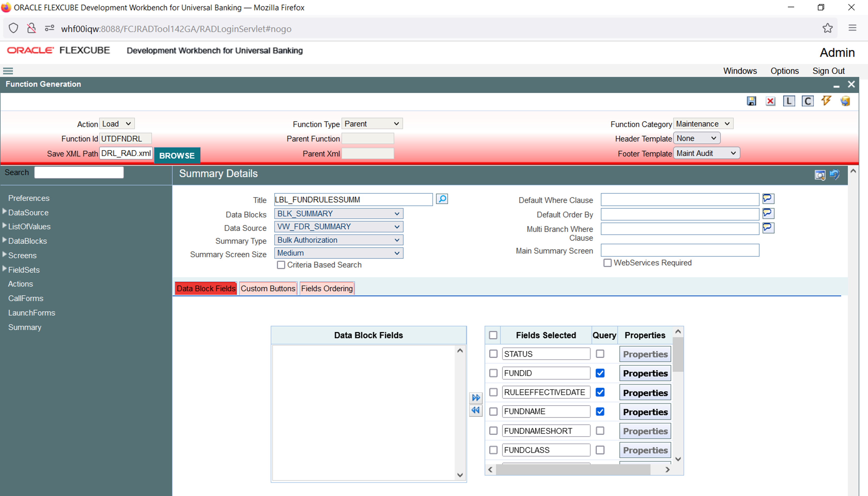Screen dimensions: 868x496
Task: Switch to the Custom Buttons tab
Action: pyautogui.click(x=268, y=289)
